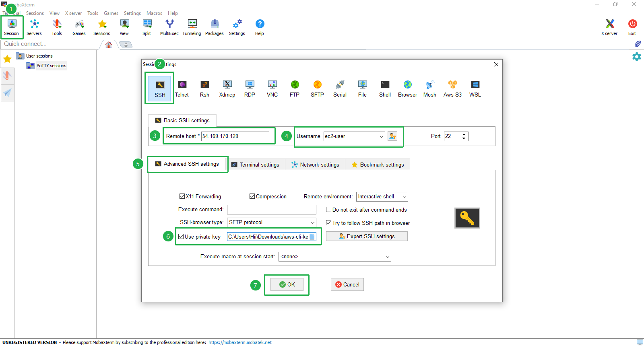Screen dimensions: 644x346
Task: Start the X server toolbar icon
Action: (x=610, y=27)
